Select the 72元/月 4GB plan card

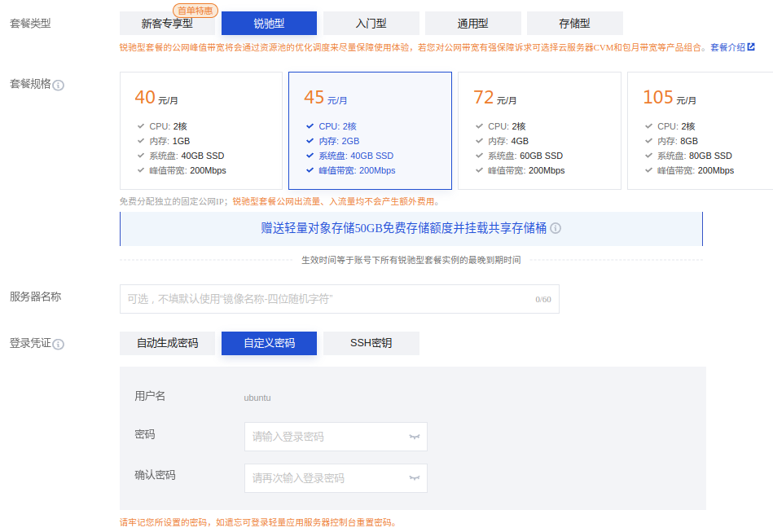click(x=539, y=130)
